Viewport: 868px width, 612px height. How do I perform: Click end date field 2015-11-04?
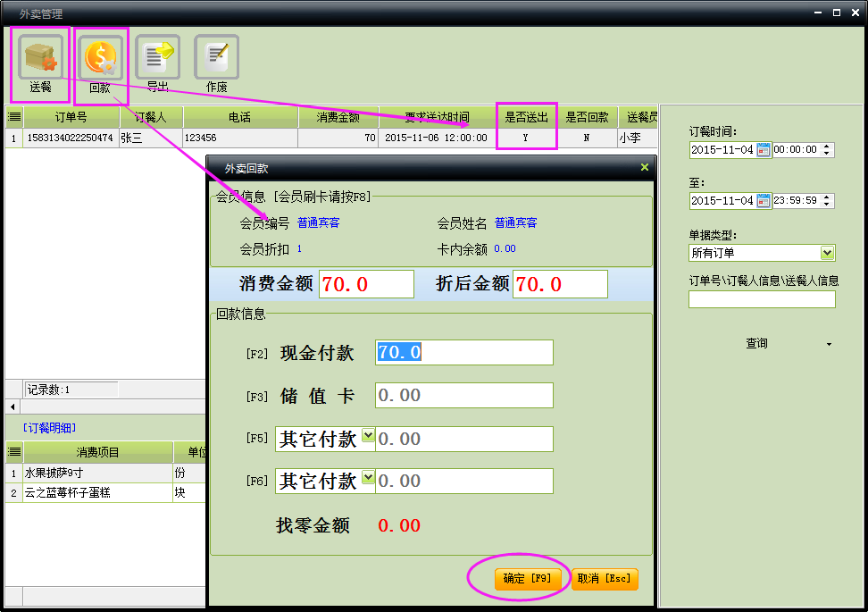point(723,201)
